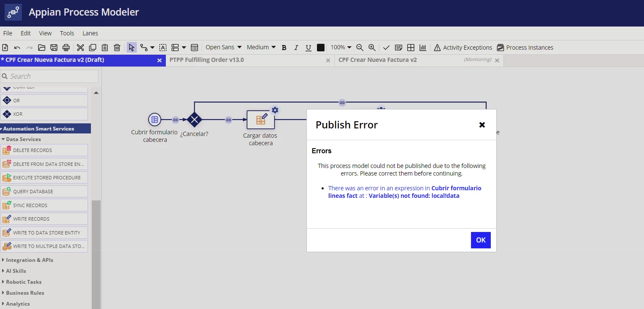Screen dimensions: 644x309
Task: Open process model properties
Action: (194, 48)
